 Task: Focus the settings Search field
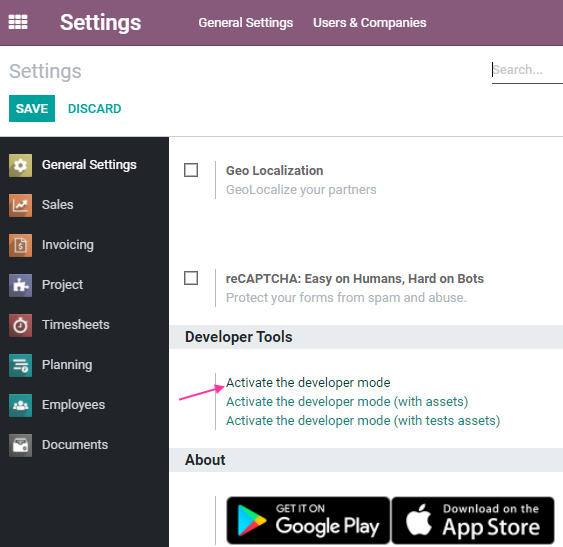[527, 70]
